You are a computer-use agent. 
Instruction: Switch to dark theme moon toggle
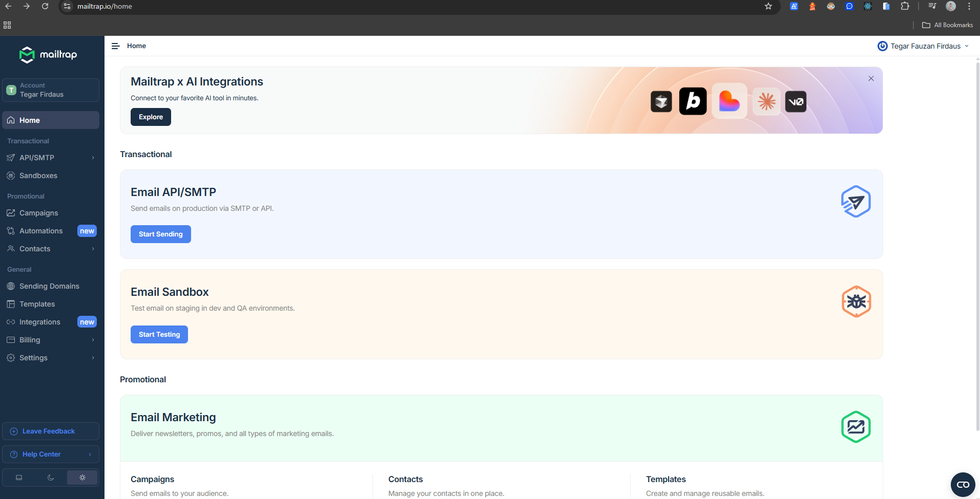point(51,478)
